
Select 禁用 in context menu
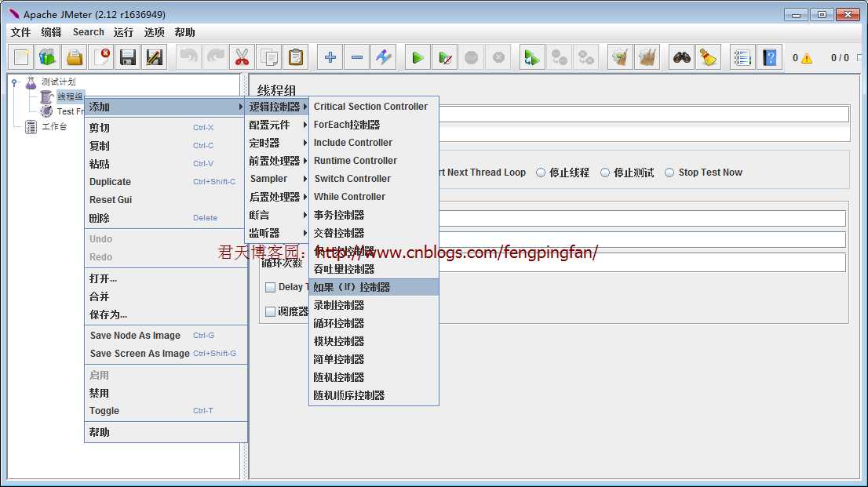tap(165, 393)
